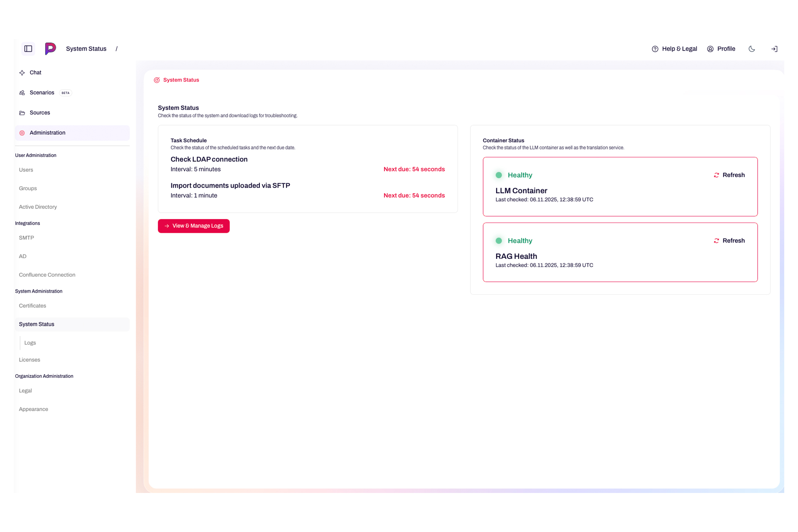Image resolution: width=798 pixels, height=532 pixels.
Task: Navigate to Users administration
Action: point(26,170)
